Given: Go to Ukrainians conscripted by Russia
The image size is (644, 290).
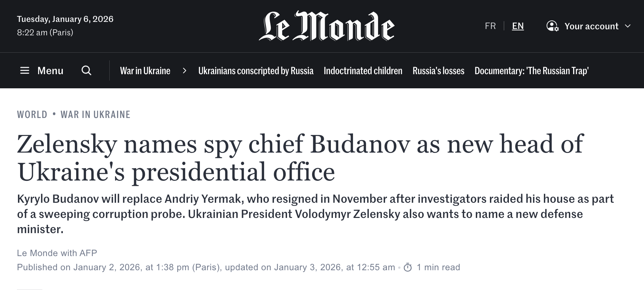Looking at the screenshot, I should [x=256, y=71].
